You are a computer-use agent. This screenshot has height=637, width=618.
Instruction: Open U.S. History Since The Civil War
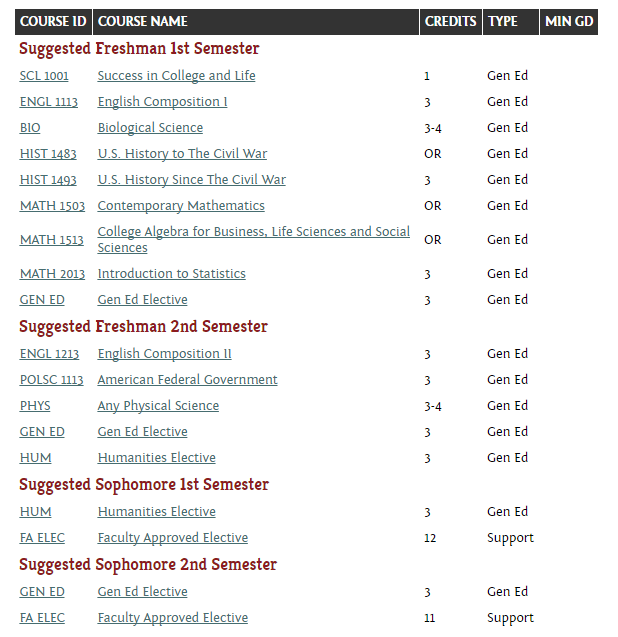pos(191,180)
